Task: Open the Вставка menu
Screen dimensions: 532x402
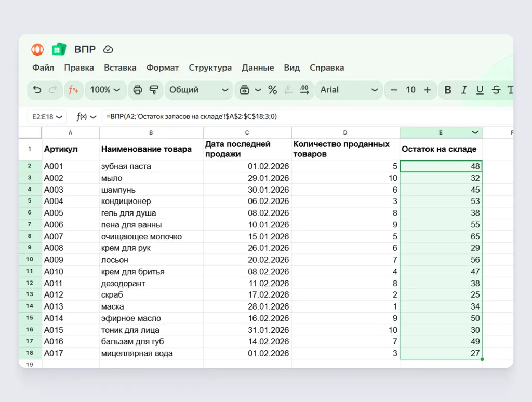Action: point(120,68)
